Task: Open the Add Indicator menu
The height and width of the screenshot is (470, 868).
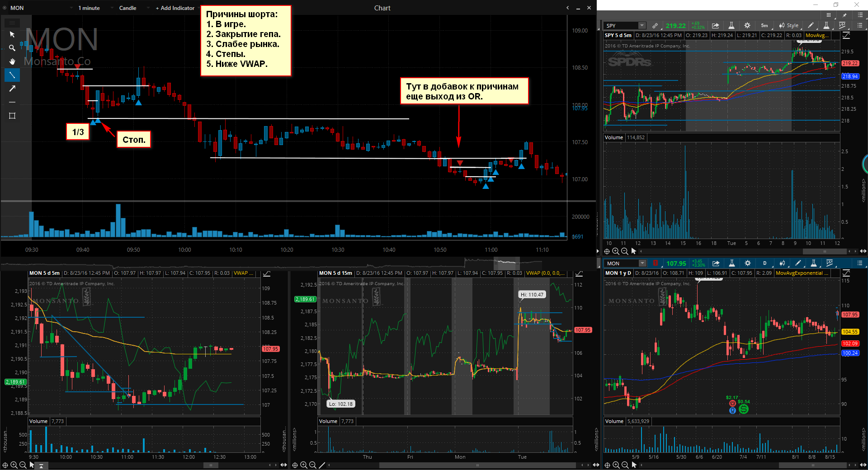Action: click(x=175, y=8)
